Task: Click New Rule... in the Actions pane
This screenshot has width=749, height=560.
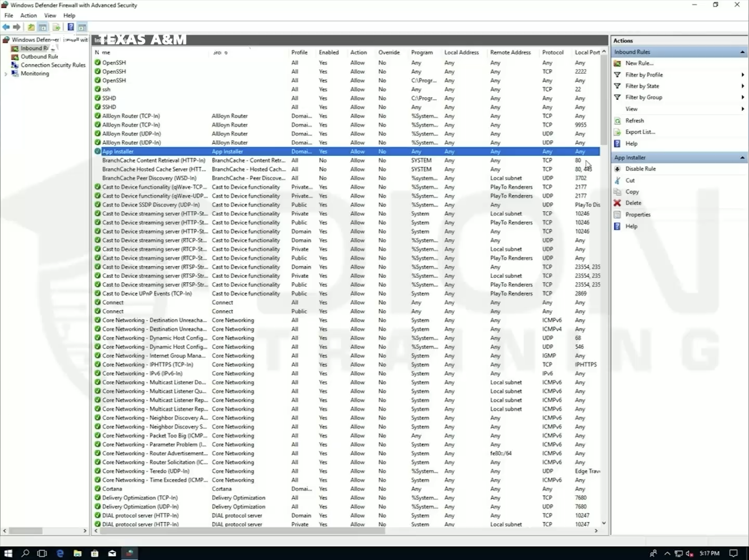Action: point(639,63)
